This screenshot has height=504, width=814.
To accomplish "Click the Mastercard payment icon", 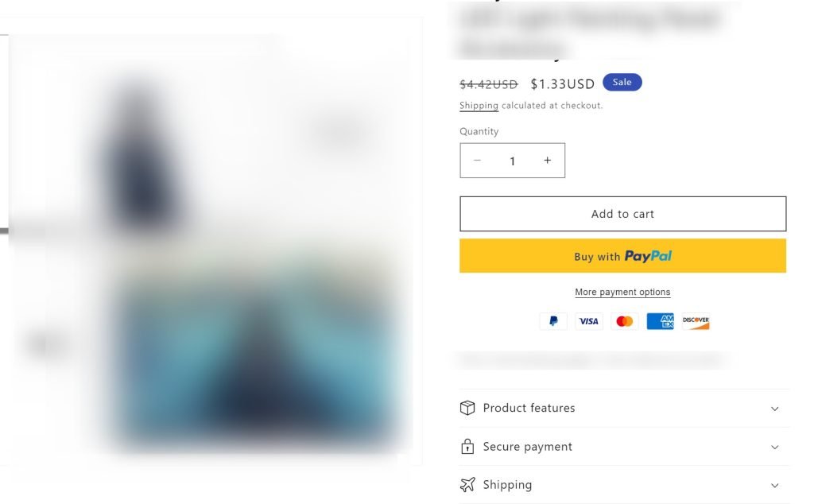I will click(625, 321).
